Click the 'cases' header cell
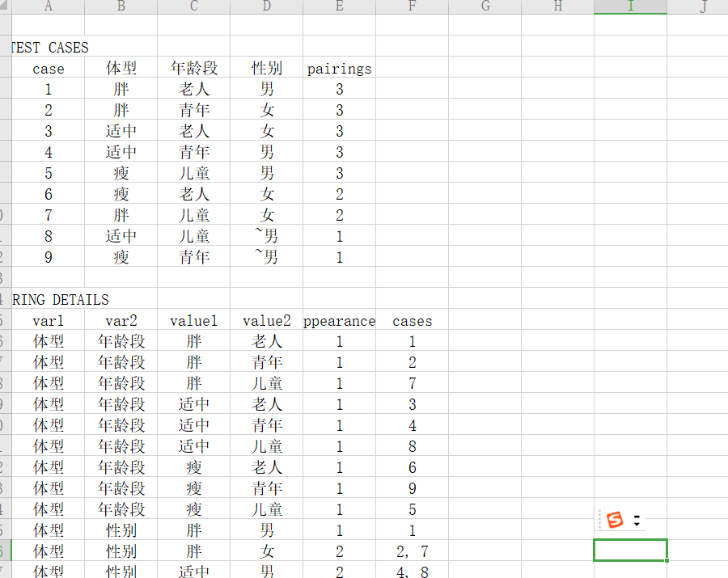The height and width of the screenshot is (578, 728). click(413, 321)
